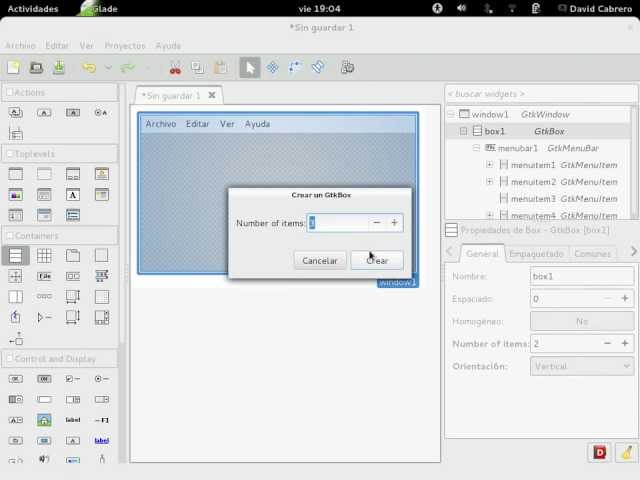This screenshot has height=480, width=640.
Task: Select the Radio Button palette widget
Action: (x=102, y=379)
